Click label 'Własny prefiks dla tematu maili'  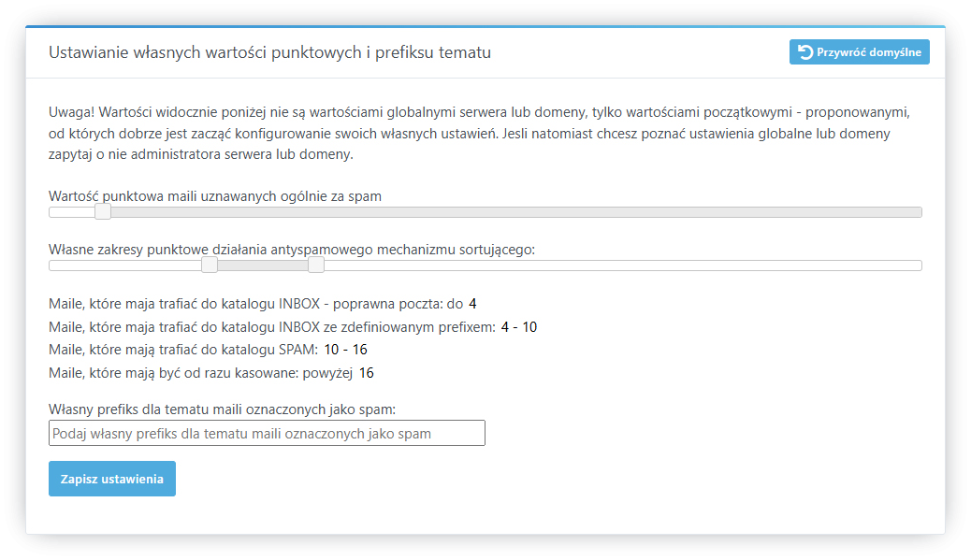(x=222, y=409)
